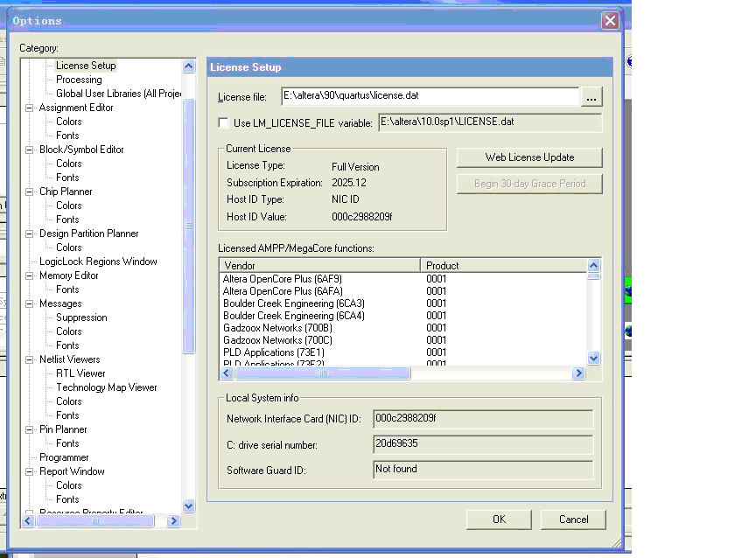The image size is (756, 558).
Task: Select Programmer category
Action: [64, 457]
